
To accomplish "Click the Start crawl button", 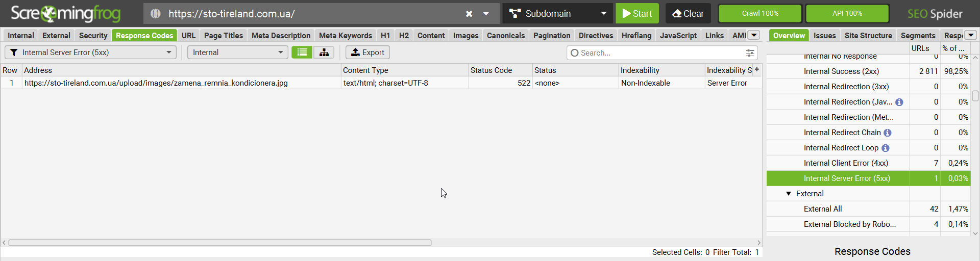I will 637,14.
